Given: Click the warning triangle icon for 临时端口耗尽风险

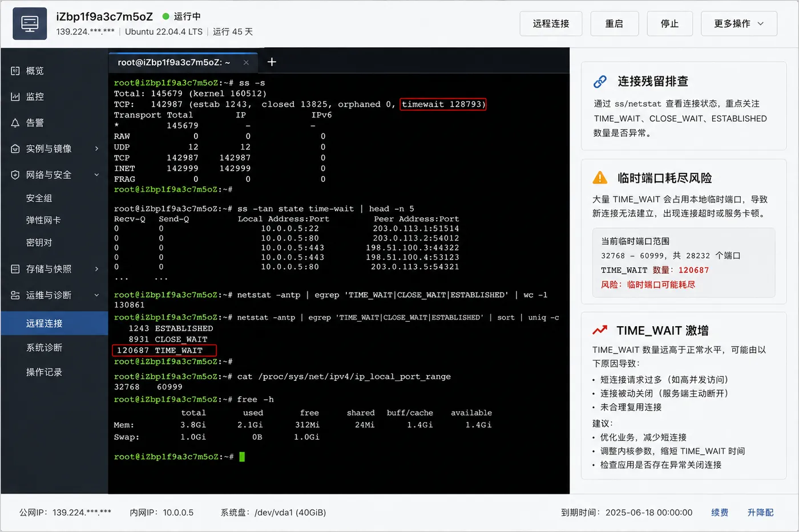Looking at the screenshot, I should point(600,177).
